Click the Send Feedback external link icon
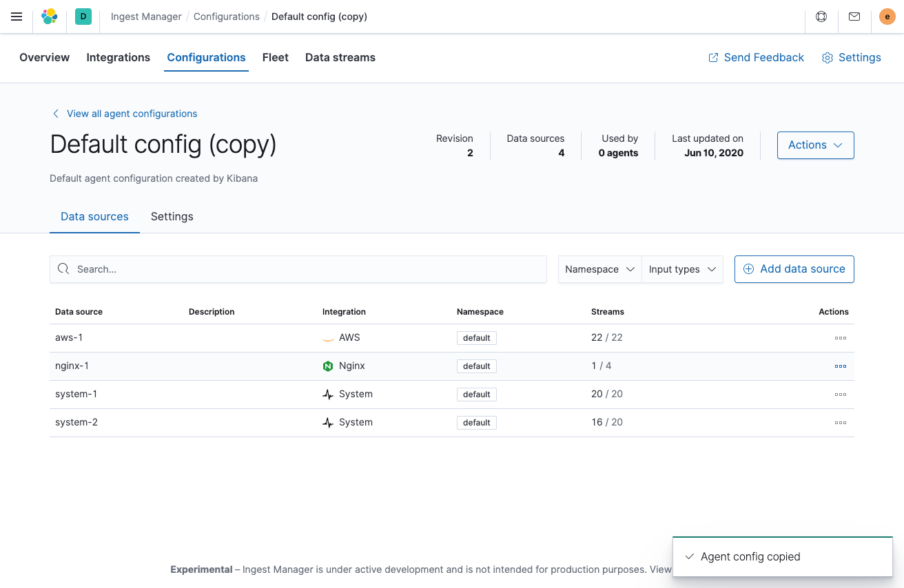 tap(713, 58)
